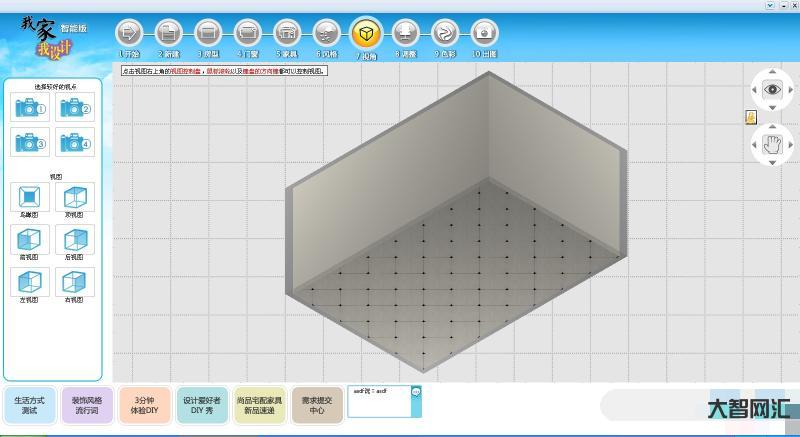Click the hand pan view control
800x437 pixels.
tap(772, 144)
